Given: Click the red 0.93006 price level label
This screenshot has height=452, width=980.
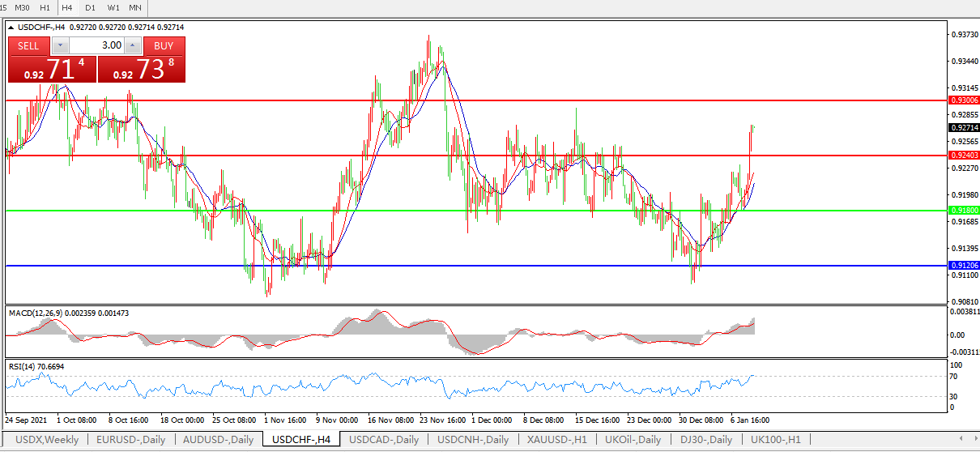Looking at the screenshot, I should tap(963, 100).
